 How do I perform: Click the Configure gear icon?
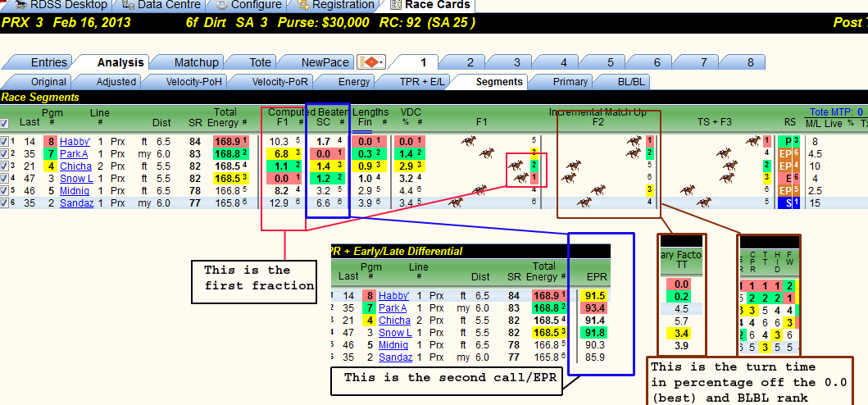(221, 5)
